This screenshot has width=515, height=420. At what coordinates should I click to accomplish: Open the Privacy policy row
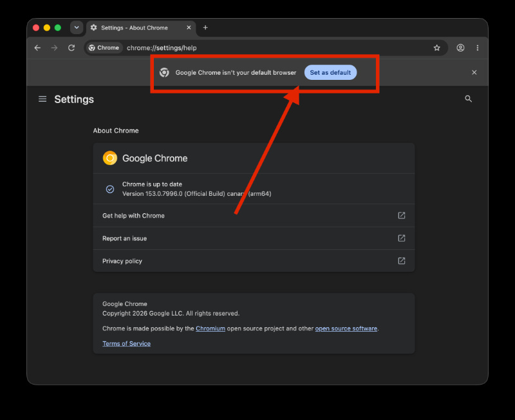pyautogui.click(x=254, y=261)
